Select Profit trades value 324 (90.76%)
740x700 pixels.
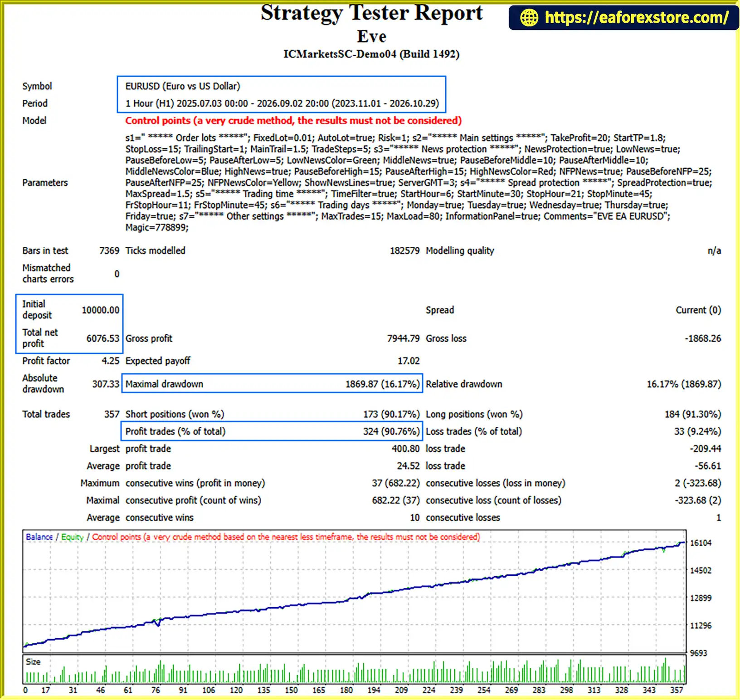coord(391,431)
